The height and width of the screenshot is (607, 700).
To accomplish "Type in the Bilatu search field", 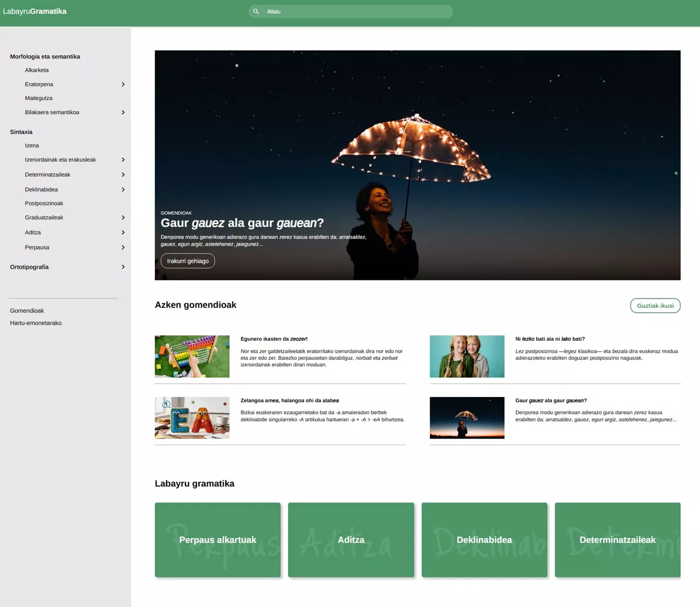I will point(355,11).
